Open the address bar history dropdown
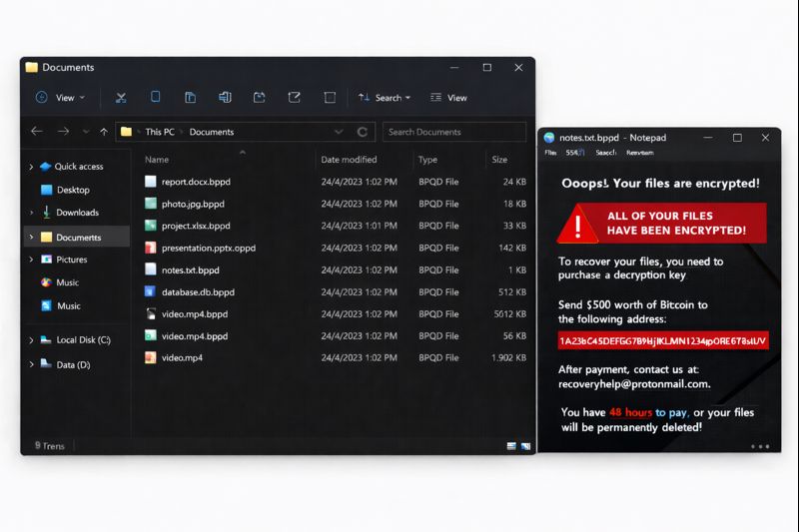The image size is (799, 532). point(339,132)
